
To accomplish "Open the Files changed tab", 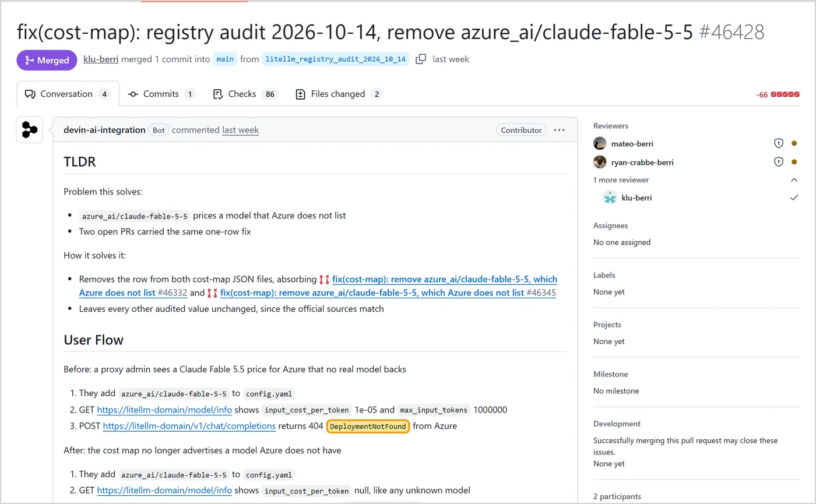I will (339, 94).
